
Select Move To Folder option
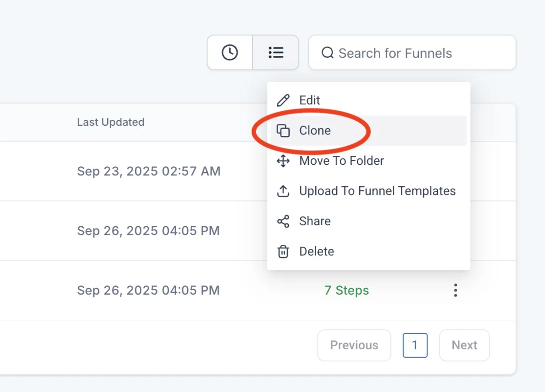point(342,161)
